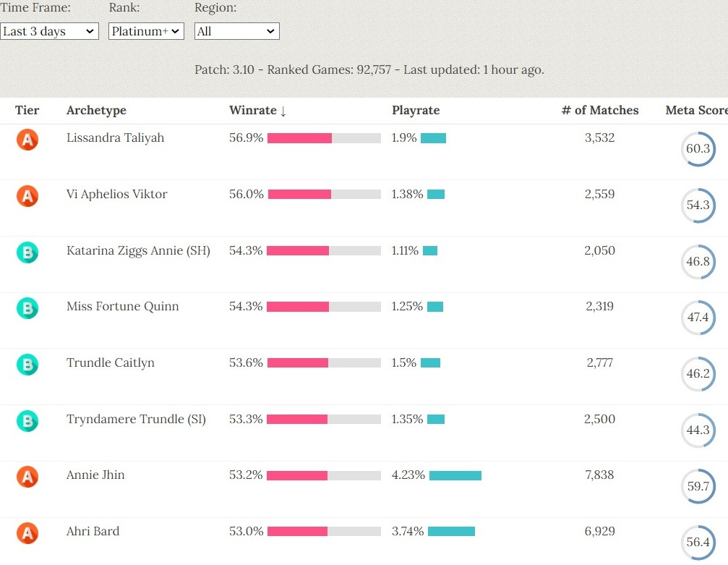Click tier A badge for Vi Aphelios Viktor
This screenshot has width=728, height=565.
coord(27,195)
